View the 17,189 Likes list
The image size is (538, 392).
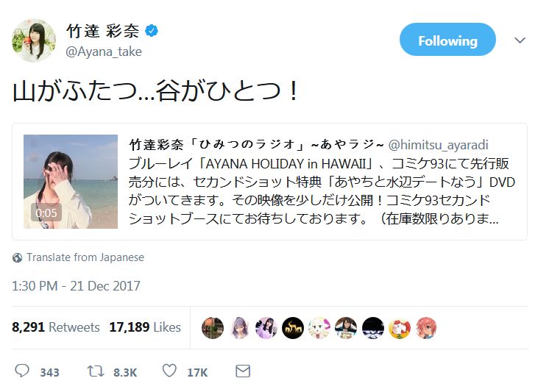click(x=144, y=327)
